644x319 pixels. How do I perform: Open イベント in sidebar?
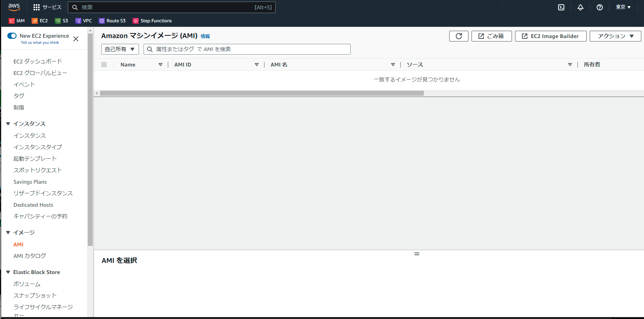coord(24,85)
